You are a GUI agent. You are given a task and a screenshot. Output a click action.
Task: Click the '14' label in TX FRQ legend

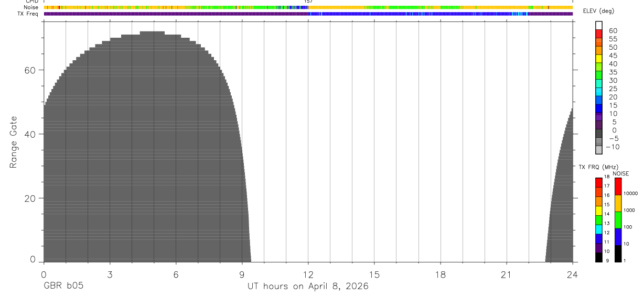click(607, 214)
